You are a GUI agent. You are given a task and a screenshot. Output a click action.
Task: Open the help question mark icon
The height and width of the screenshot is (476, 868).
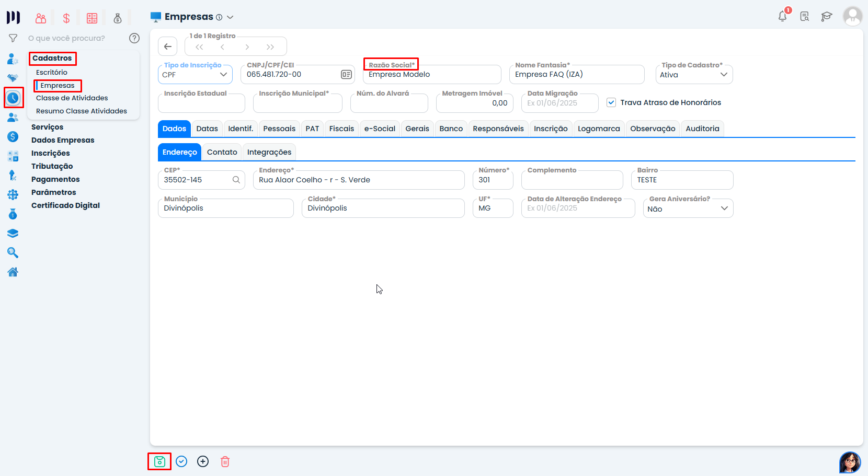pyautogui.click(x=134, y=38)
